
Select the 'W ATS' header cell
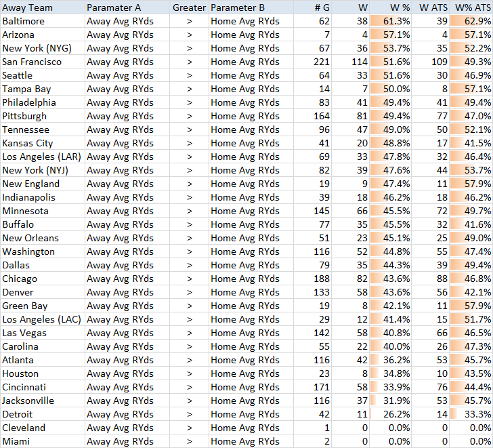[431, 7]
